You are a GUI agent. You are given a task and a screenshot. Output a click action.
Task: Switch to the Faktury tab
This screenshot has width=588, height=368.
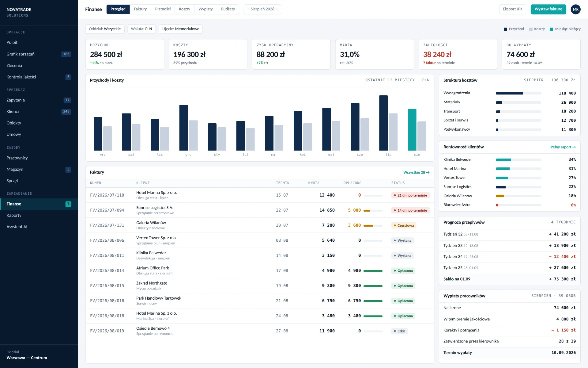pyautogui.click(x=140, y=9)
